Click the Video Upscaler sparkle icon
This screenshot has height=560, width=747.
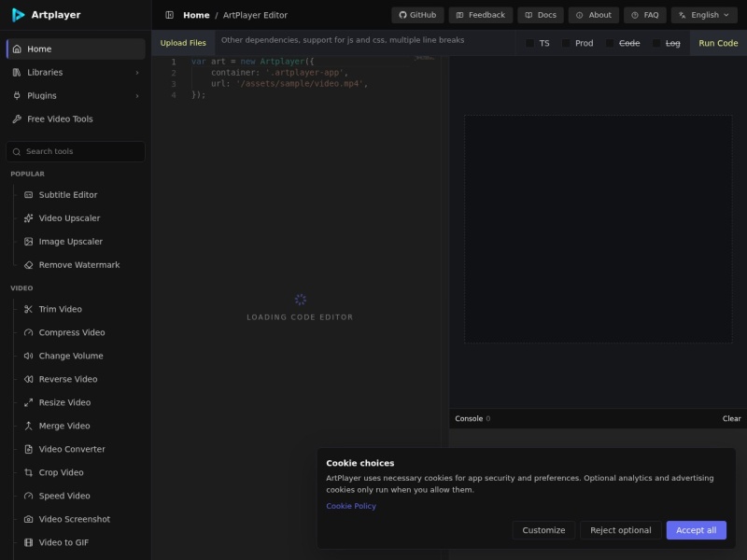(29, 218)
